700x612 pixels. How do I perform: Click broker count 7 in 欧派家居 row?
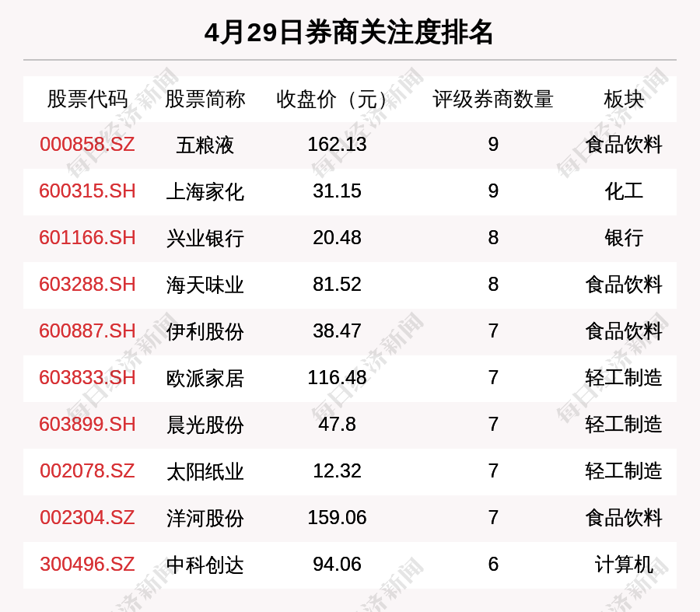pyautogui.click(x=493, y=378)
